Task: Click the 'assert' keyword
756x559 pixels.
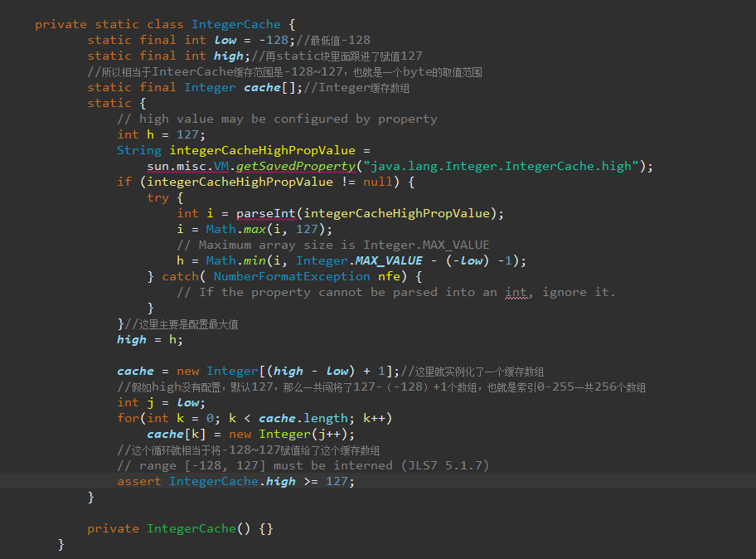Action: pyautogui.click(x=139, y=481)
